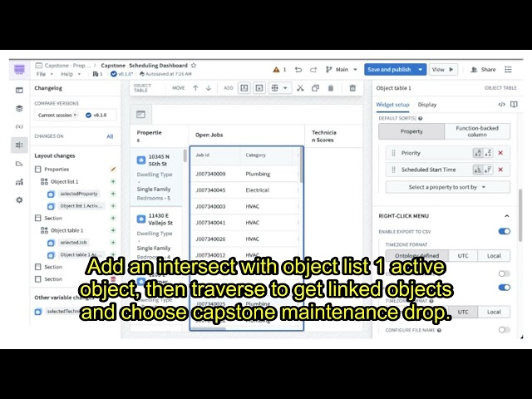This screenshot has height=399, width=532.
Task: Open the Save and publish dropdown arrow
Action: click(x=420, y=70)
